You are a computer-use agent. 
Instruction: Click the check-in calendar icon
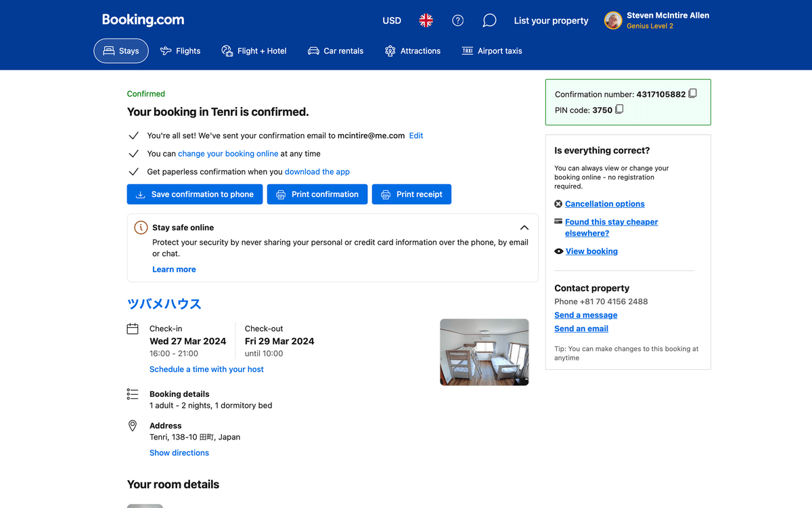pyautogui.click(x=133, y=329)
